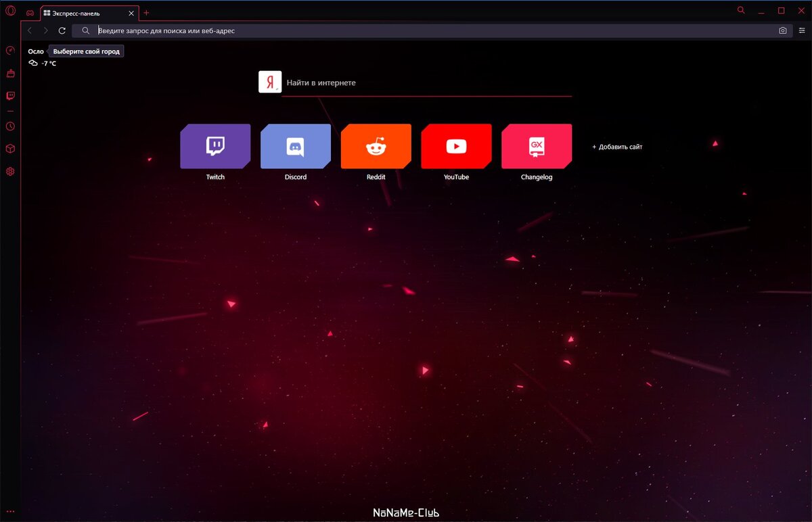Open the tab search magnifier in the title bar
Viewport: 812px width, 522px height.
(x=741, y=10)
